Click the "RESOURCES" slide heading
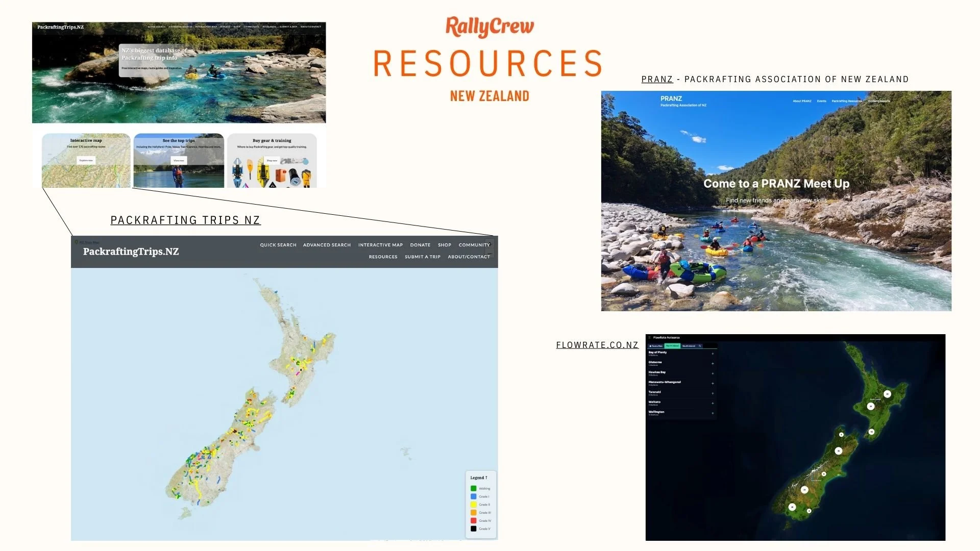 (x=489, y=63)
